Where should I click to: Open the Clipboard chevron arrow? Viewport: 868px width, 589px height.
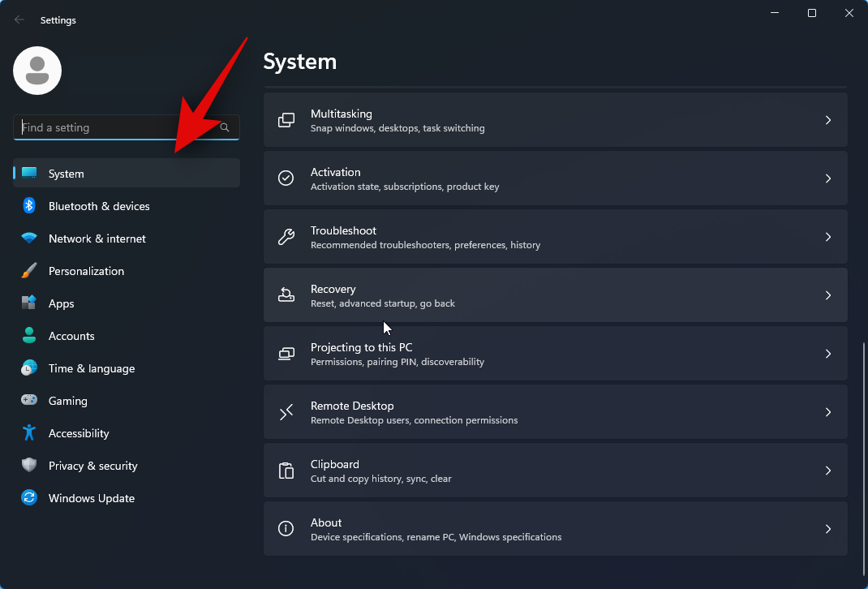click(828, 471)
